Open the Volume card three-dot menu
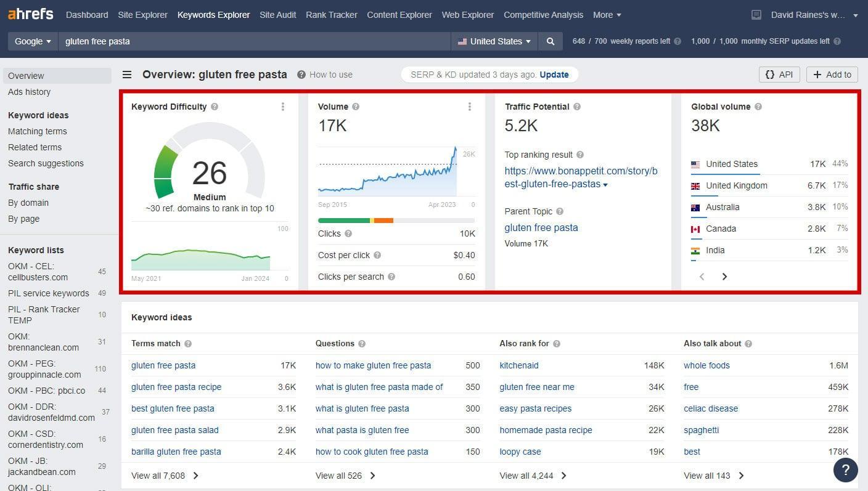The height and width of the screenshot is (491, 868). [470, 106]
